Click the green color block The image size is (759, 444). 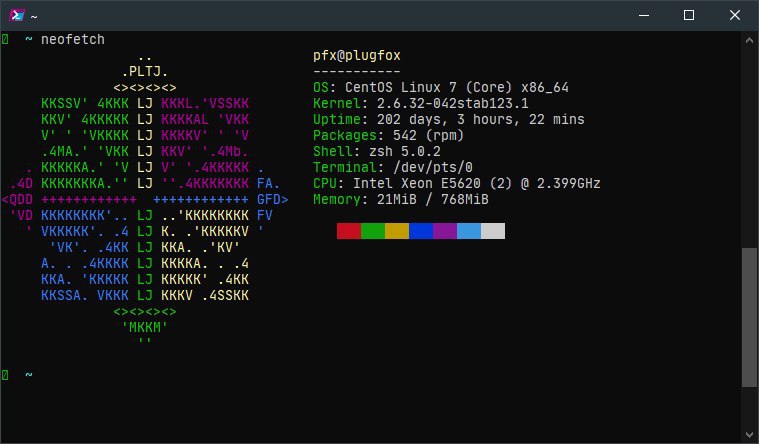373,231
